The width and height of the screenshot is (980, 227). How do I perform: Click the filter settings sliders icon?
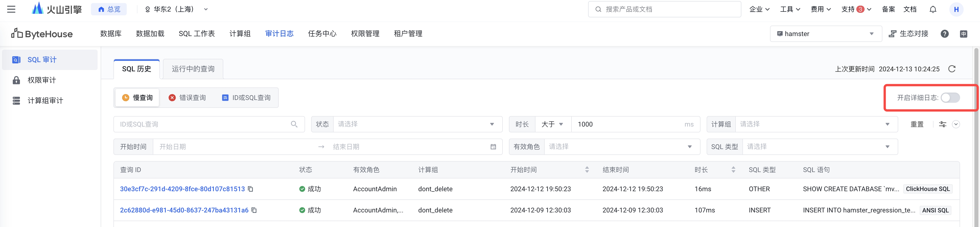point(942,124)
